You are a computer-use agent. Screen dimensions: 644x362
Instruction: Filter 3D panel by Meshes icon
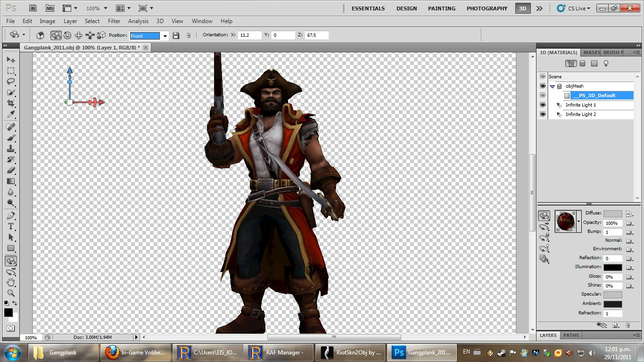coord(583,64)
